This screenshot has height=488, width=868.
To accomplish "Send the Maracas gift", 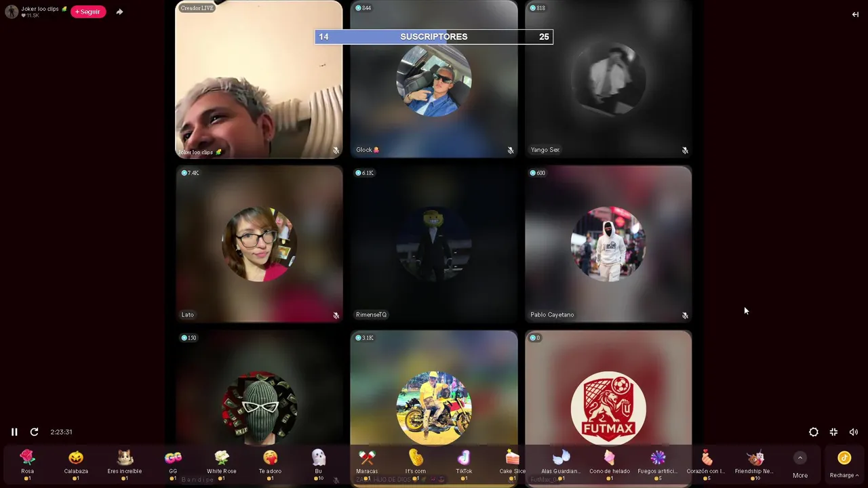I will click(367, 464).
